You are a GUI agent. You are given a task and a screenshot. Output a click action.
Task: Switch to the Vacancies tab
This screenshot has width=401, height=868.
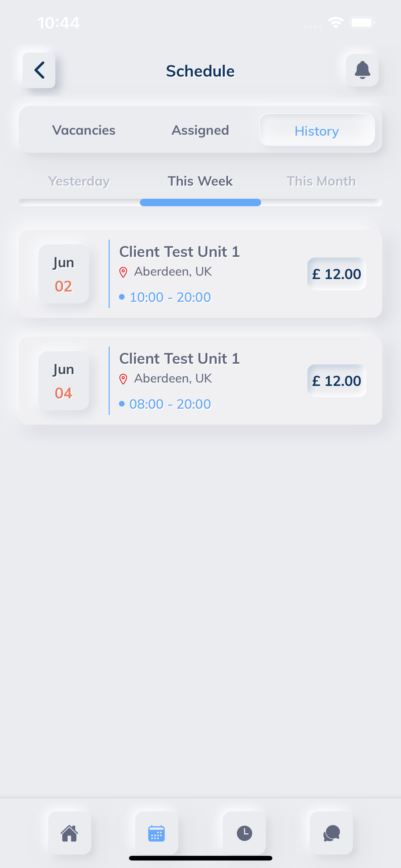point(84,130)
